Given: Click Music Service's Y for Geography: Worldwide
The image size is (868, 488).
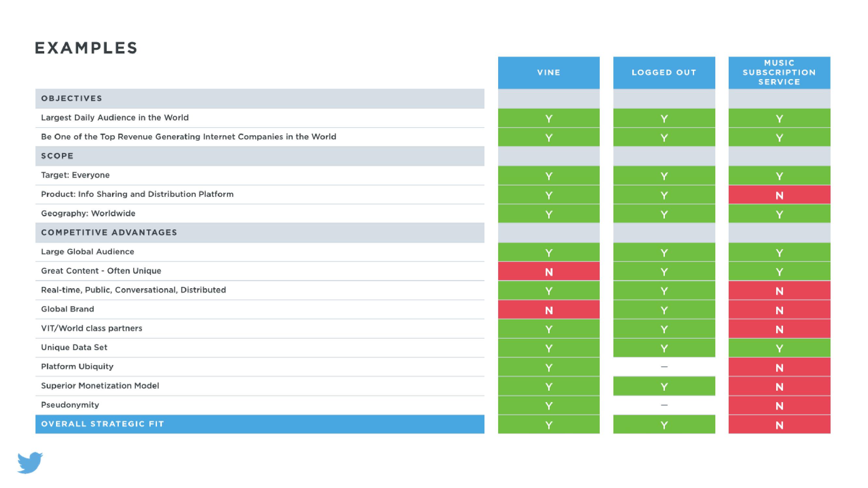Looking at the screenshot, I should point(779,214).
